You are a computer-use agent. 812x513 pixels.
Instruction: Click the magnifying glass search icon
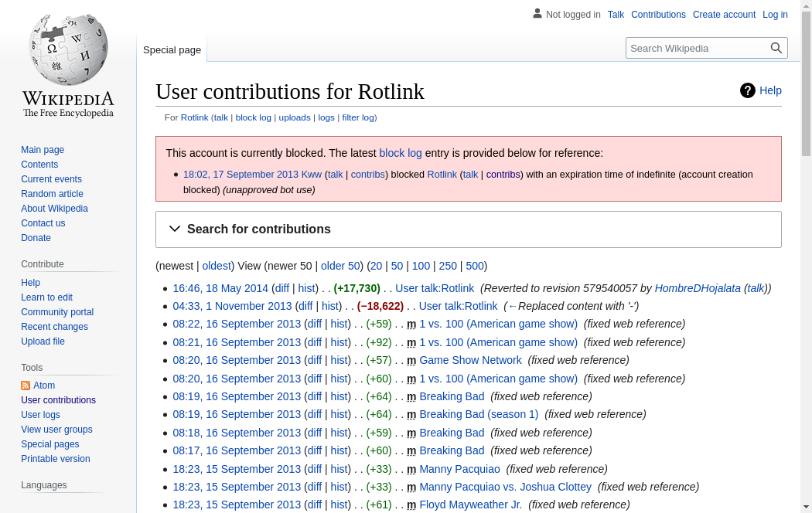(x=776, y=48)
